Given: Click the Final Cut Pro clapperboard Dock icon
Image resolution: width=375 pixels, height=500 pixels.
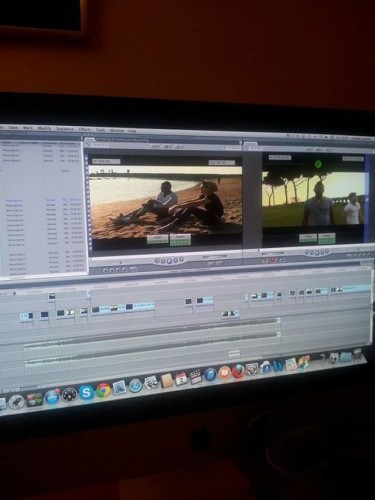Looking at the screenshot, I should click(195, 377).
